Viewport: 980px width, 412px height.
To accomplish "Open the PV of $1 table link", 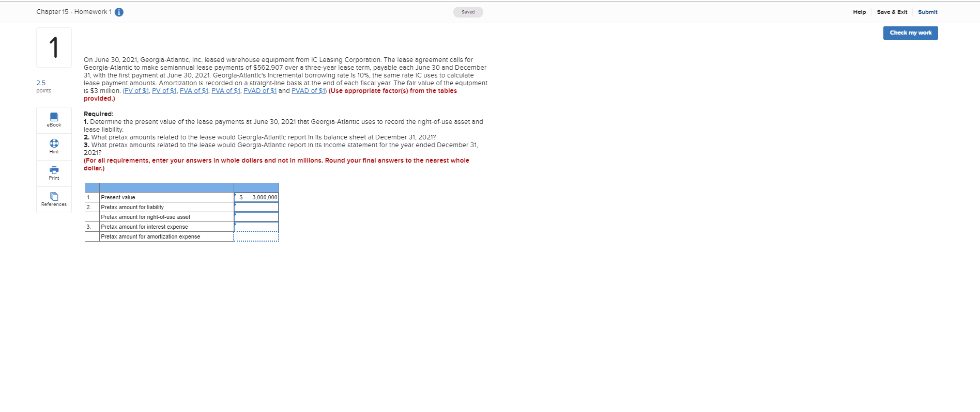I will (x=164, y=91).
